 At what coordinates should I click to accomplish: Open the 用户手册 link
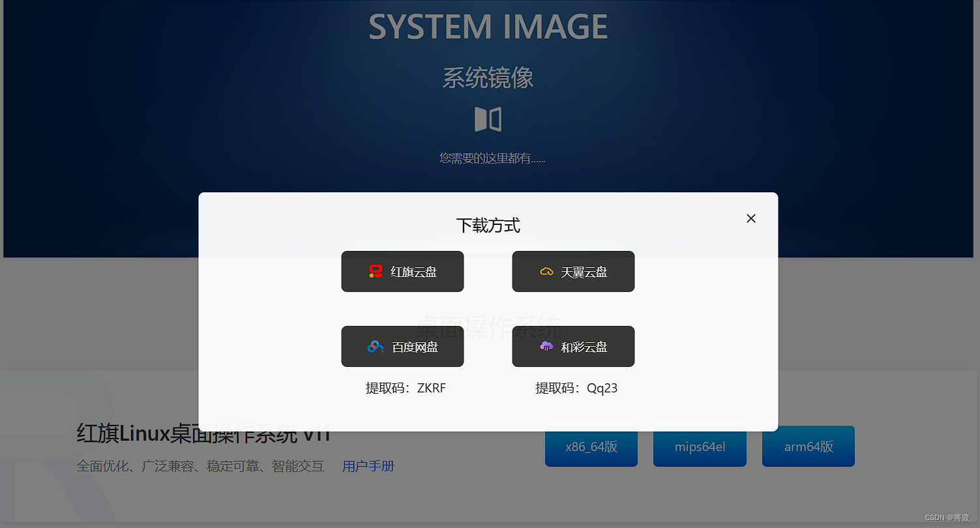coord(368,466)
